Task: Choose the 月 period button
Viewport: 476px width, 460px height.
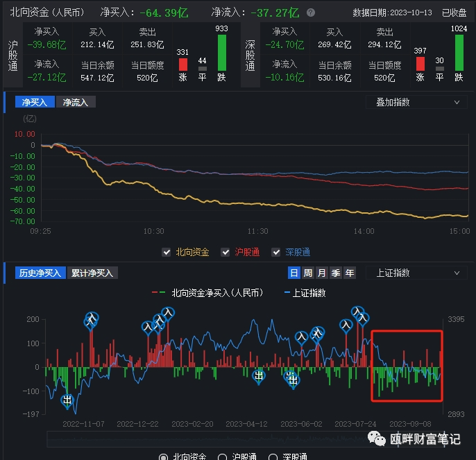Action: [x=322, y=273]
